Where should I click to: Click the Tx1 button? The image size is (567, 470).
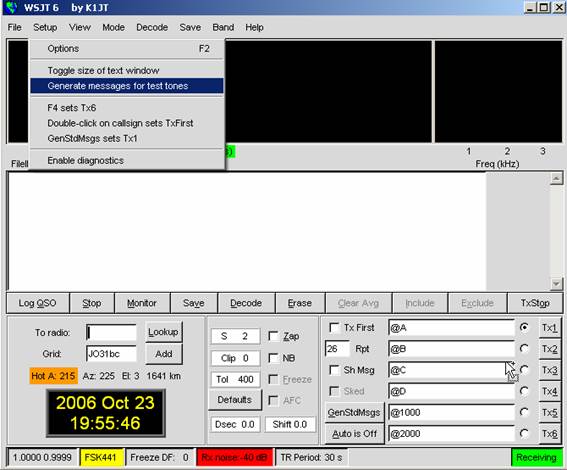pyautogui.click(x=550, y=328)
